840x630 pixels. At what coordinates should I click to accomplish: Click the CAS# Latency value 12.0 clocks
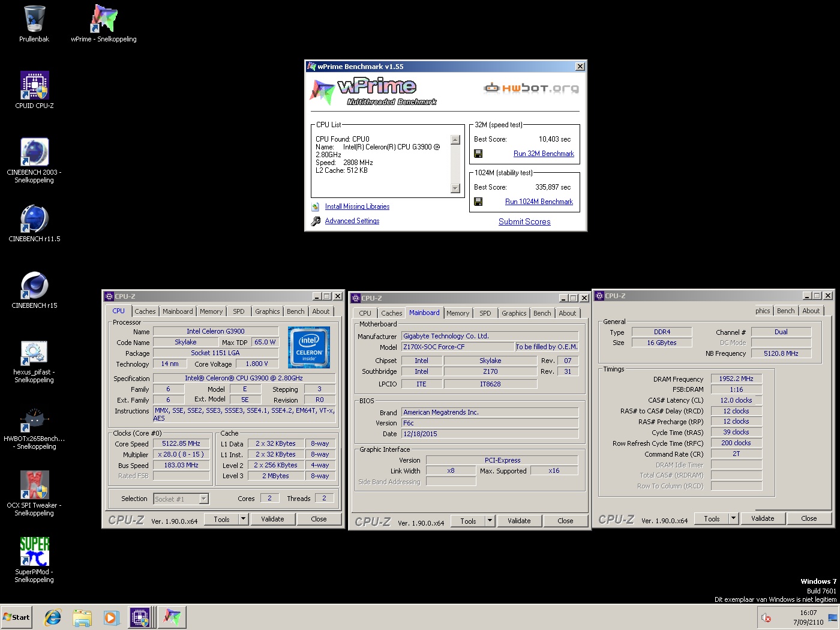[x=736, y=400]
